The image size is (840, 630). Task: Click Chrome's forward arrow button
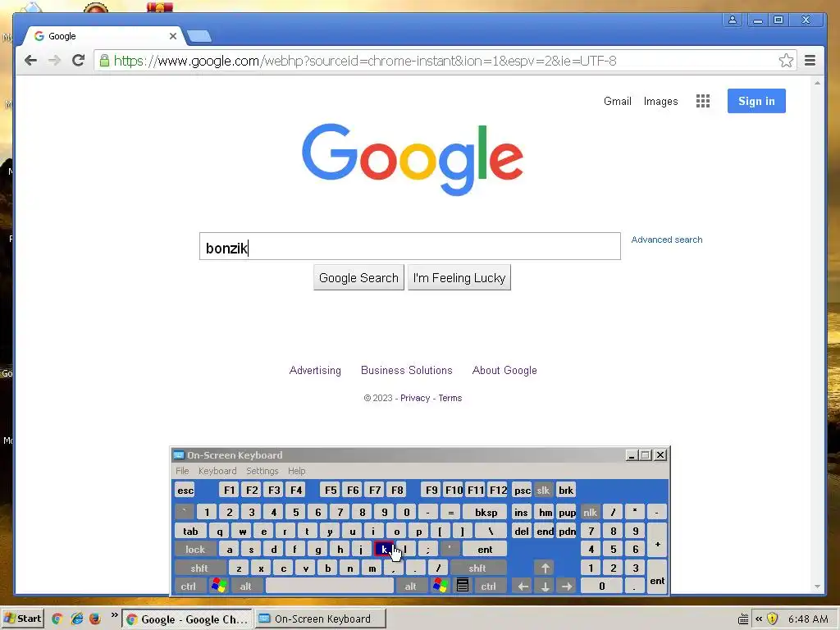tap(54, 61)
